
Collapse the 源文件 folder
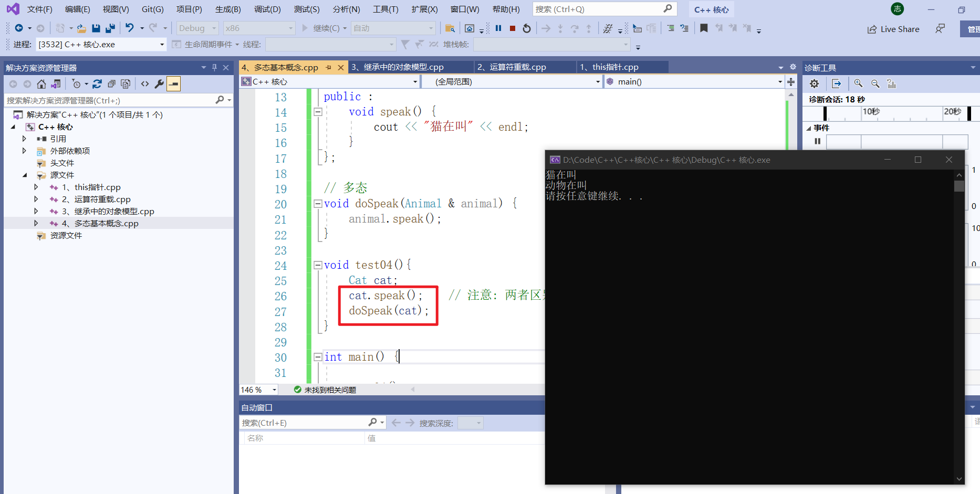(x=24, y=175)
